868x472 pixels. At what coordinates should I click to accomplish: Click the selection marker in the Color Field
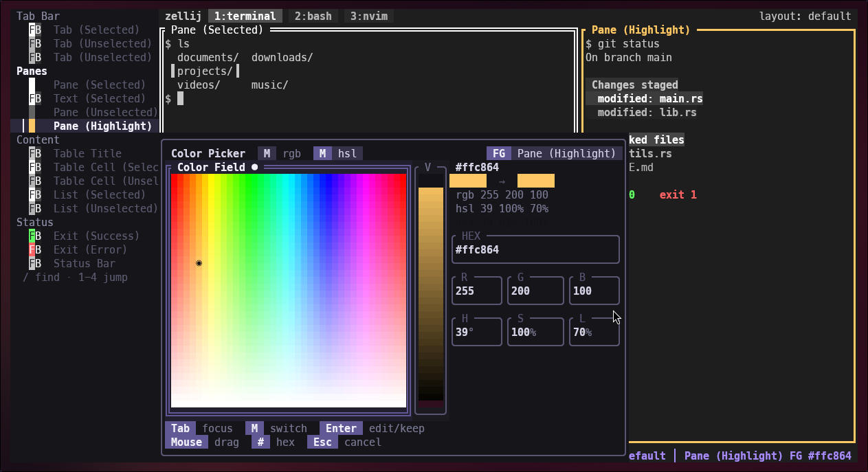tap(199, 263)
